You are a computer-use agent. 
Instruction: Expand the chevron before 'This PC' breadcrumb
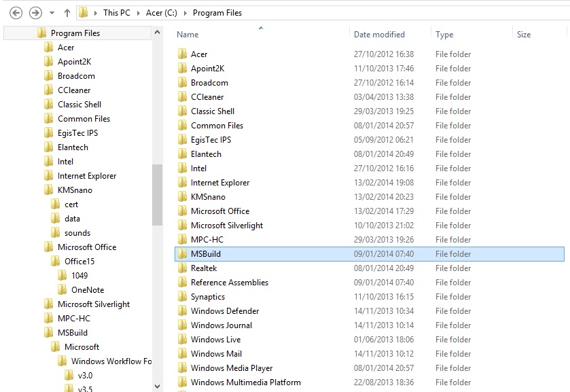[x=95, y=13]
